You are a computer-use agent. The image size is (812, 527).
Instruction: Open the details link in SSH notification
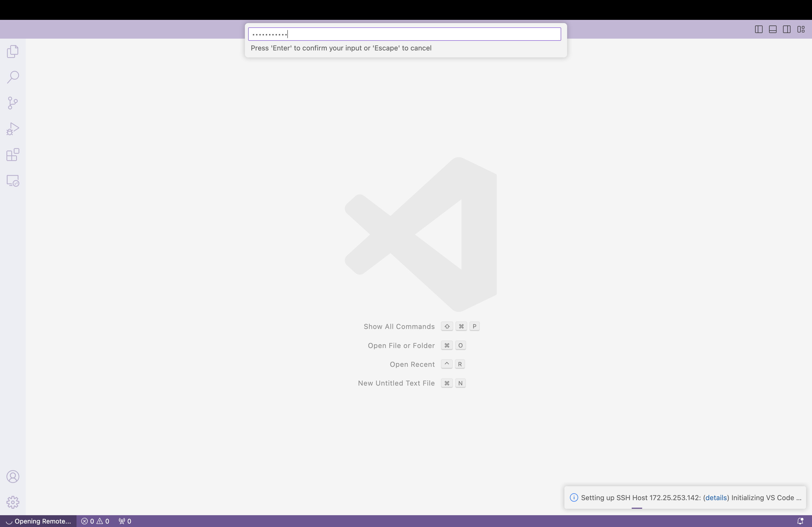716,498
